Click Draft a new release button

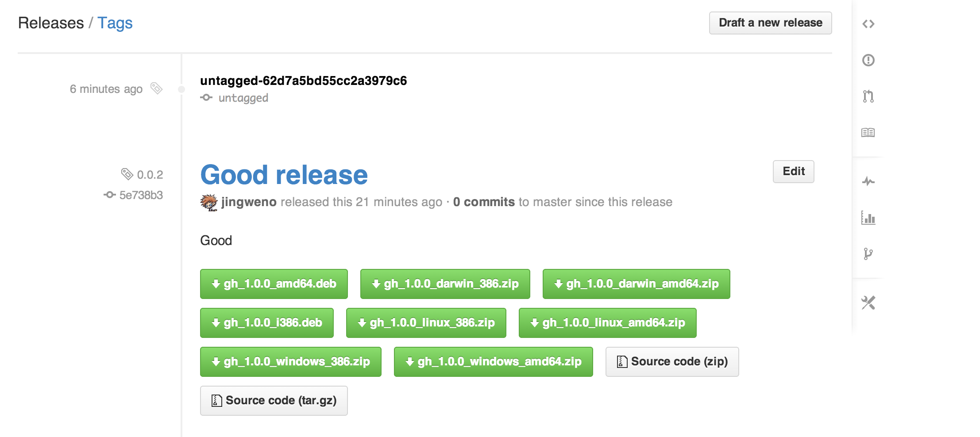(770, 23)
